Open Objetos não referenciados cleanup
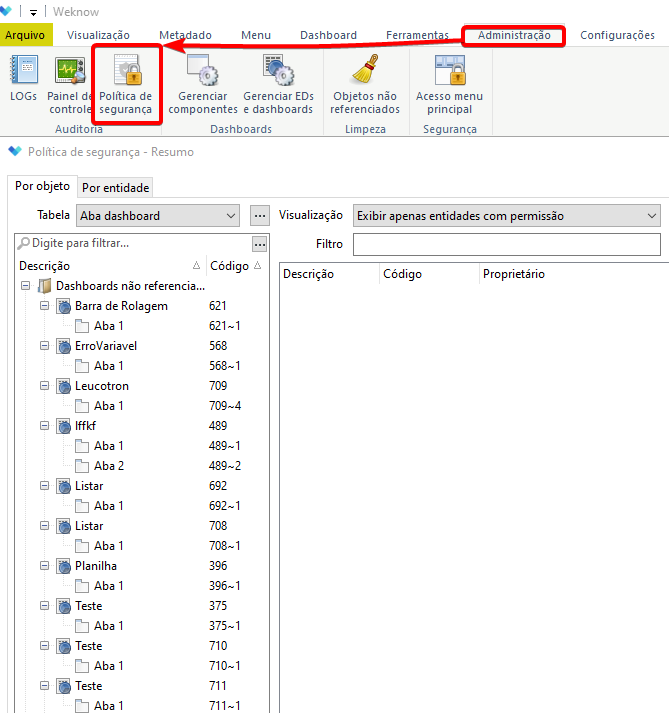Screen dimensions: 669x713 (x=365, y=84)
